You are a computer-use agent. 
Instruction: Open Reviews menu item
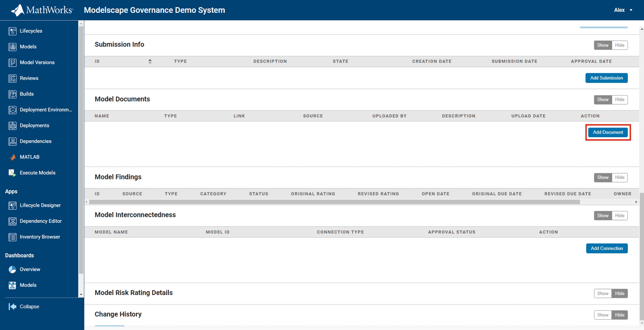pos(29,78)
